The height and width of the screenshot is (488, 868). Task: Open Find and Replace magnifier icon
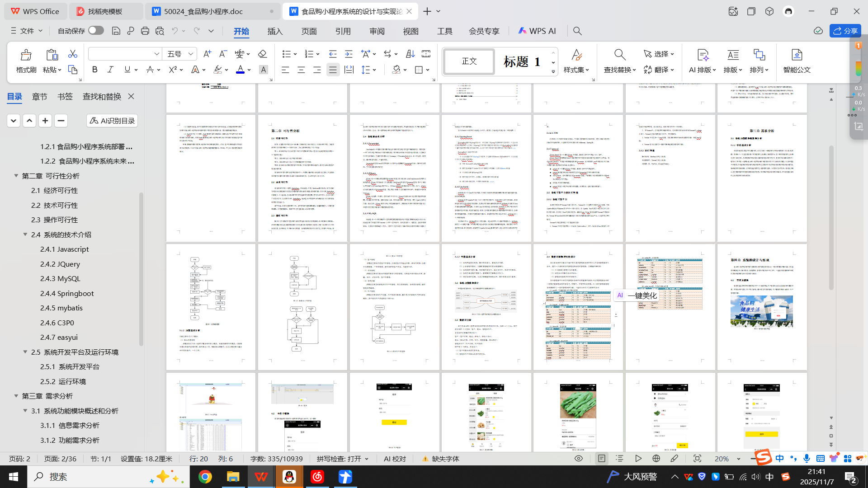(x=620, y=55)
